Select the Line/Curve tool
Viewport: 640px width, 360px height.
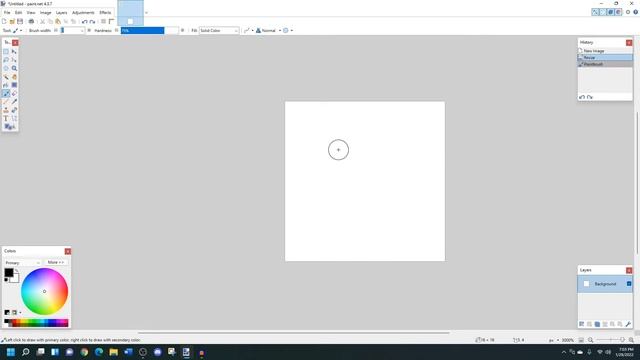[14, 118]
